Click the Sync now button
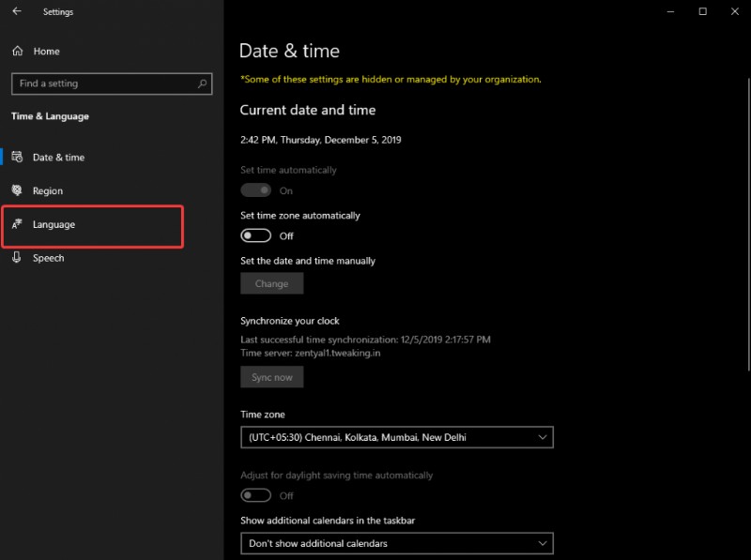Viewport: 751px width, 560px height. click(272, 377)
